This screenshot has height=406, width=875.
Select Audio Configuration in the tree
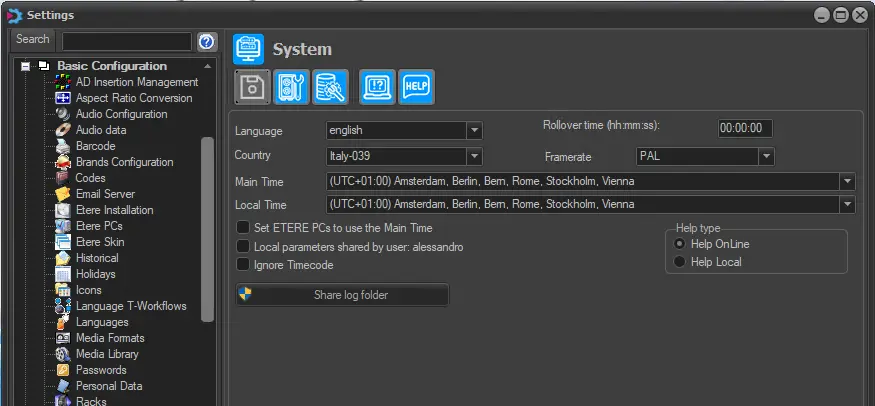click(x=121, y=114)
